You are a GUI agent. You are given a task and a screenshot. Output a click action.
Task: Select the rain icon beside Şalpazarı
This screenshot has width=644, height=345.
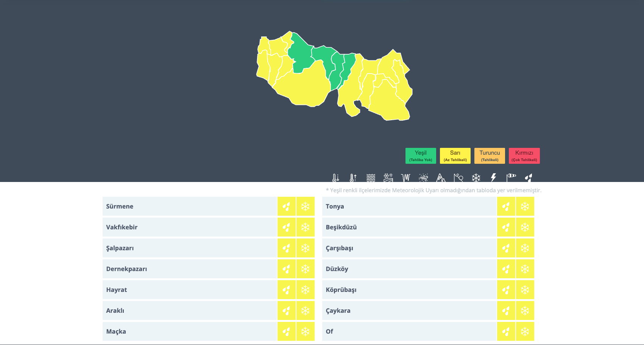(x=287, y=248)
